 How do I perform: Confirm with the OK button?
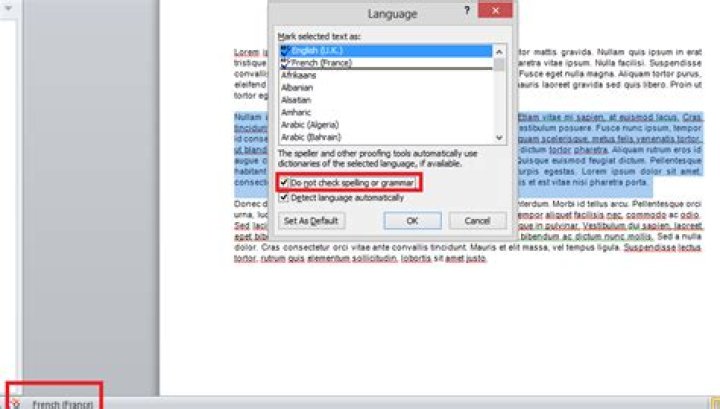tap(412, 221)
